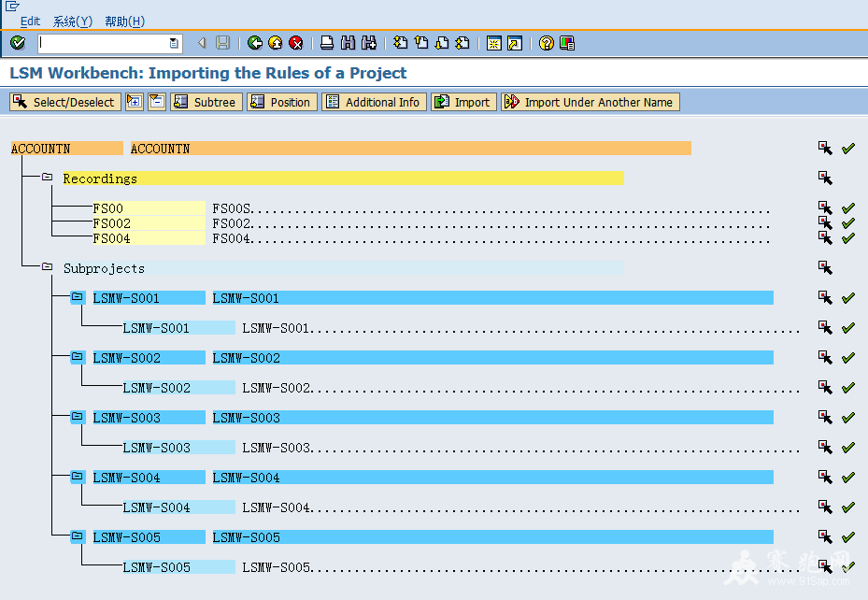This screenshot has height=600, width=868.
Task: Select the FS004 recording entry
Action: click(x=149, y=238)
